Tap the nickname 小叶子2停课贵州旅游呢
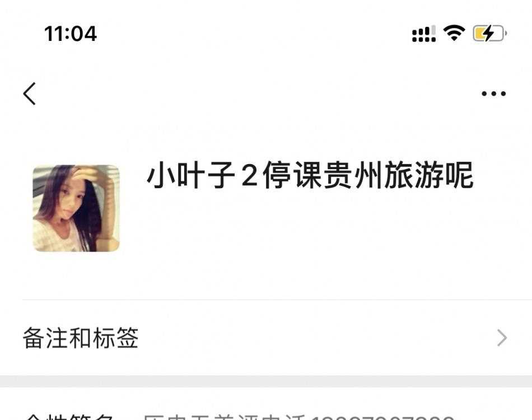The width and height of the screenshot is (532, 420). [x=310, y=175]
